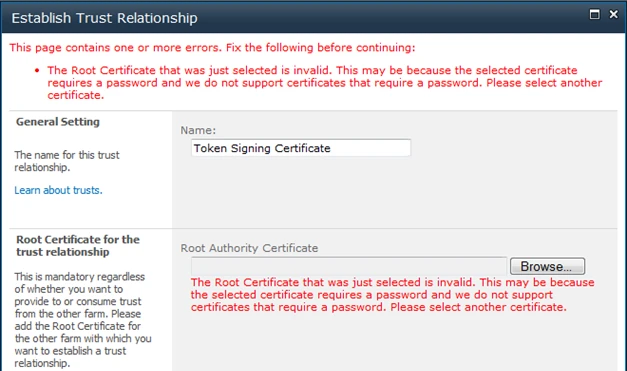Click 'Root Certificate for the trust relationship' heading
This screenshot has height=371, width=627.
[78, 245]
